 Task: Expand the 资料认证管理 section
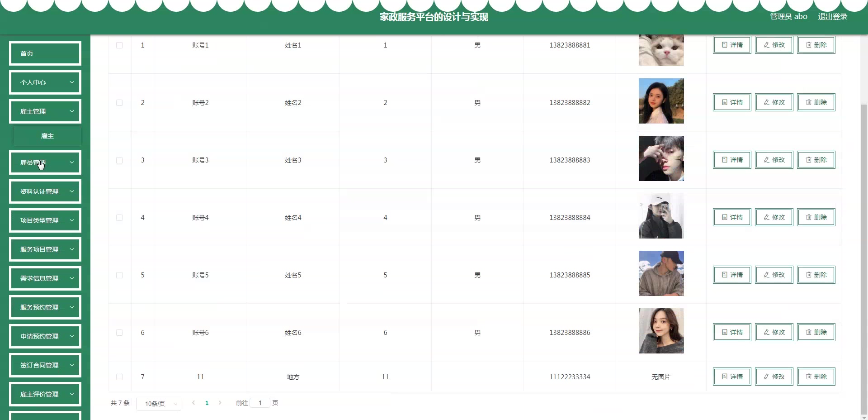point(45,191)
